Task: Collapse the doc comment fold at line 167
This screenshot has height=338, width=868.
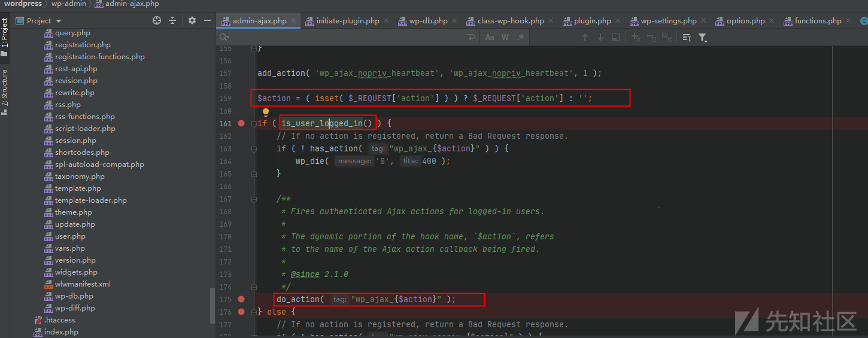Action: [x=254, y=199]
